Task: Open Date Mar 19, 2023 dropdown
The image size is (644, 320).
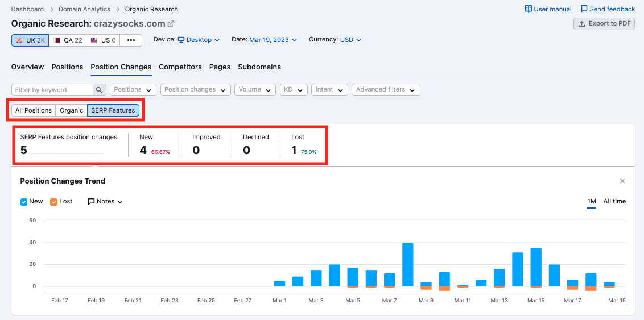Action: pos(274,40)
